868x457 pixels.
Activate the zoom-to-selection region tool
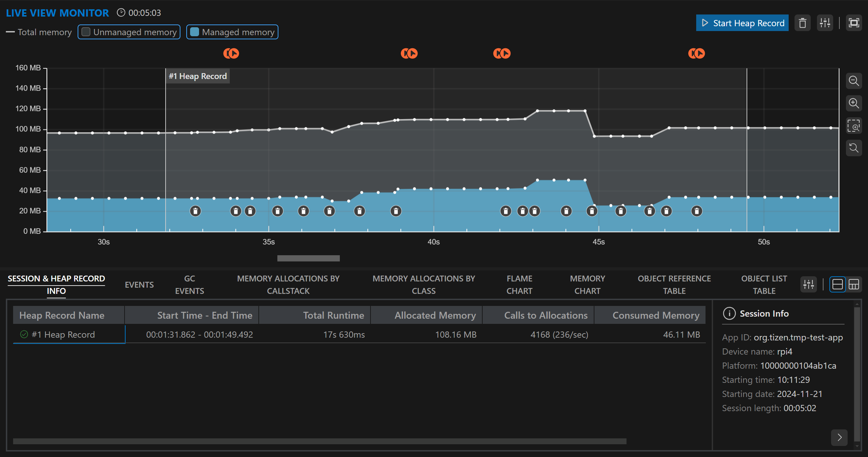(854, 126)
